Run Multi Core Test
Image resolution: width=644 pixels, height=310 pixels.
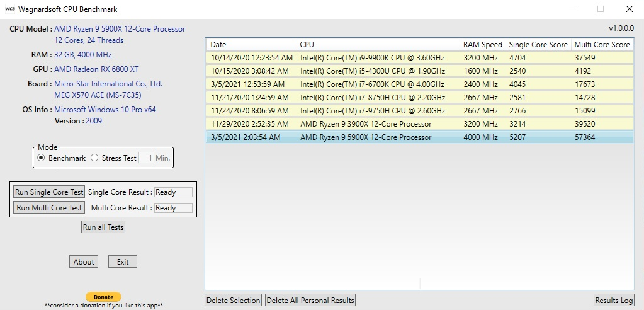pyautogui.click(x=49, y=208)
